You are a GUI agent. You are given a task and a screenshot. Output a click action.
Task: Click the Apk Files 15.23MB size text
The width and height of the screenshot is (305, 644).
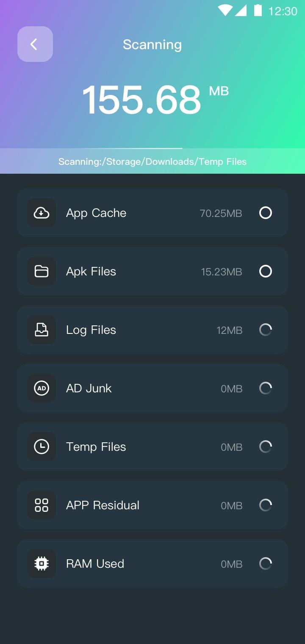click(x=222, y=272)
